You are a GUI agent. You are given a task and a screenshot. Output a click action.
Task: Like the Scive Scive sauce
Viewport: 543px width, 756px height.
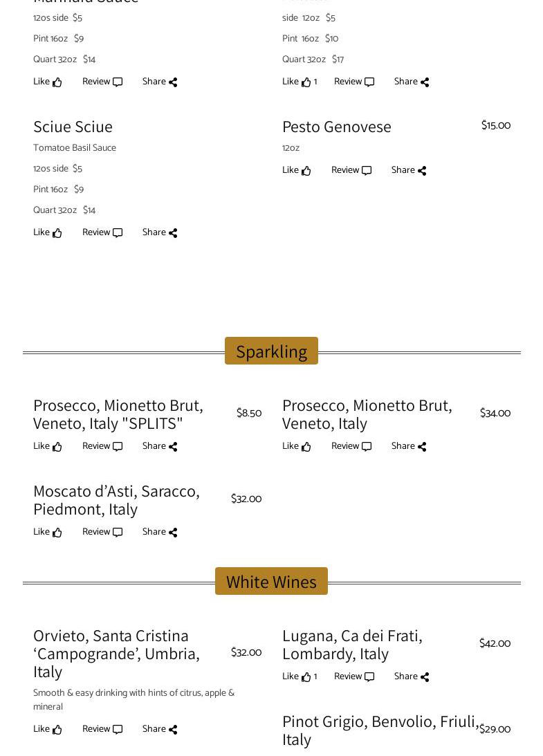(48, 233)
